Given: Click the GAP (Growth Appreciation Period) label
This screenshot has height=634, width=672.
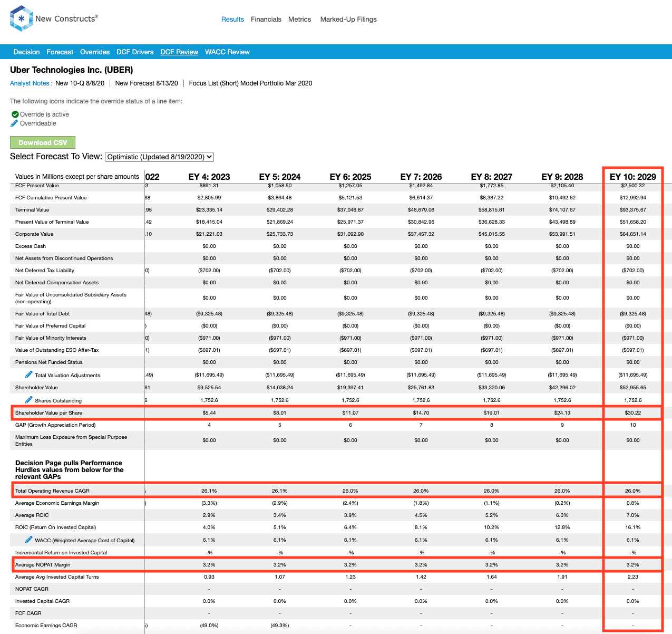Looking at the screenshot, I should (x=55, y=425).
